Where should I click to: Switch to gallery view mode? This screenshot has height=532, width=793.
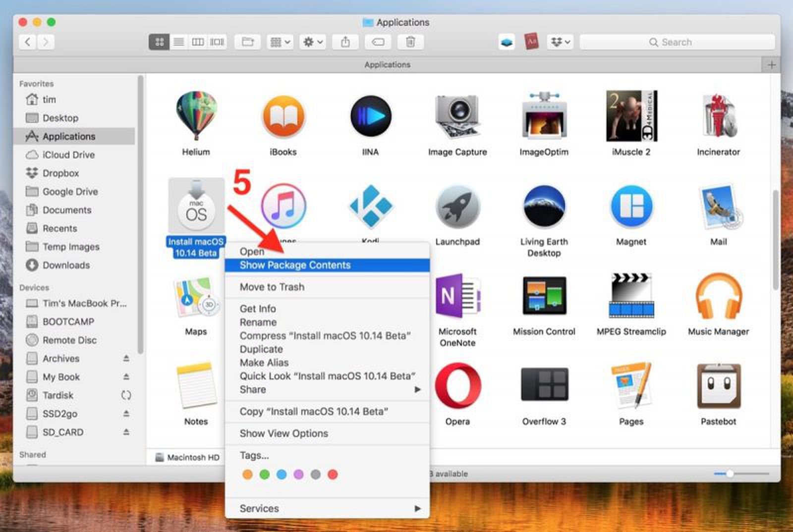tap(217, 42)
